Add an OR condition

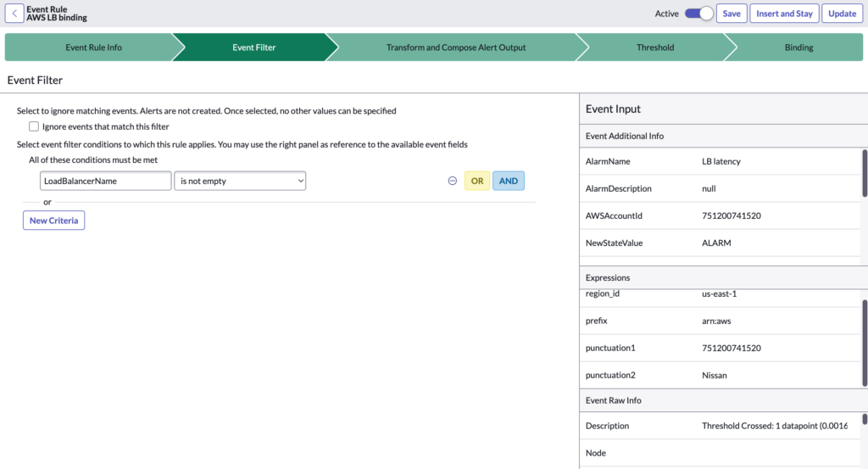[x=477, y=181]
